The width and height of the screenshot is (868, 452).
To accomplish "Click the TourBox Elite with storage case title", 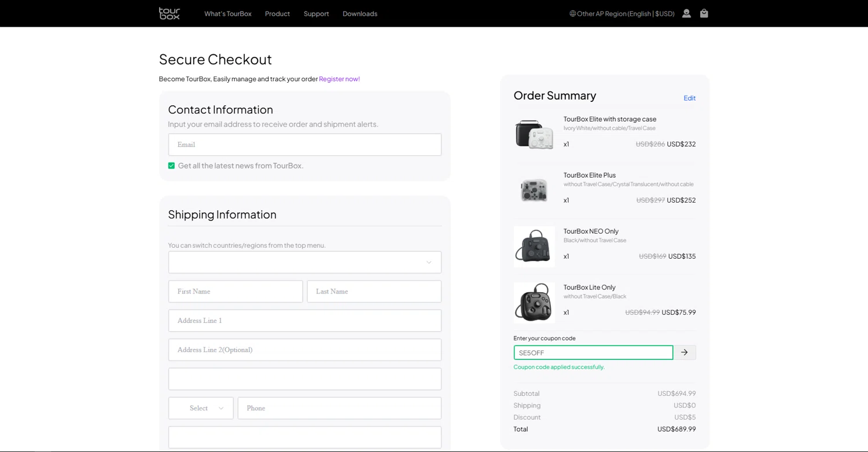I will [x=610, y=119].
